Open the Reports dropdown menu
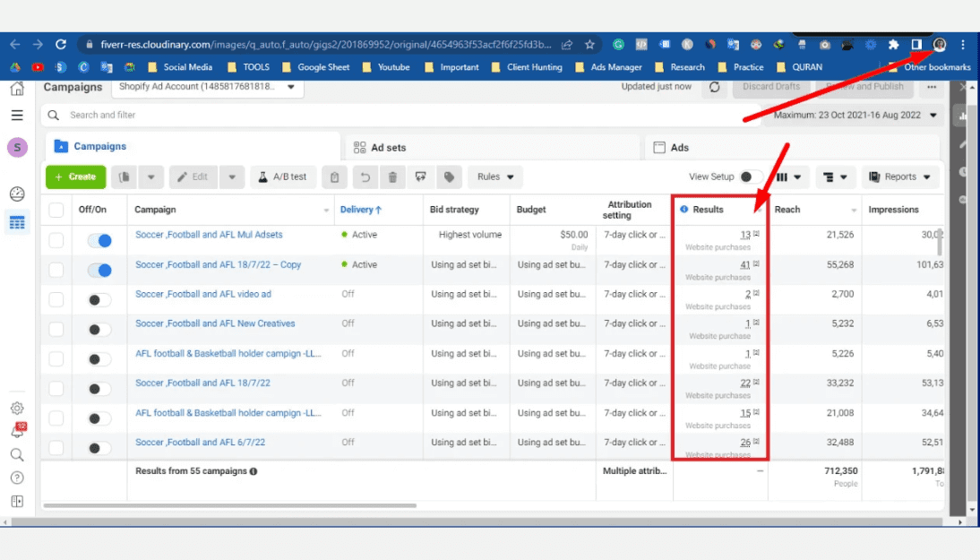The image size is (980, 560). (x=901, y=177)
